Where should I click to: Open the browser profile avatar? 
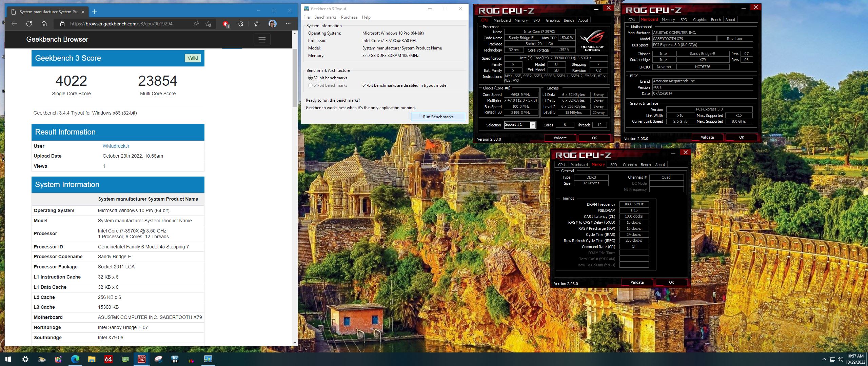coord(272,24)
